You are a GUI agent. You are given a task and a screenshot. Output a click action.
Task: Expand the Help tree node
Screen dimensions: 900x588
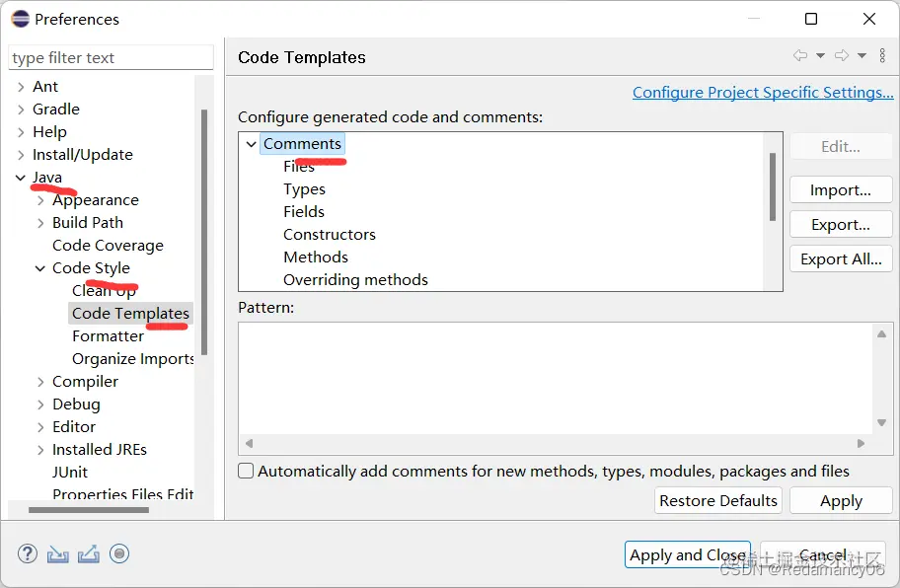(21, 132)
